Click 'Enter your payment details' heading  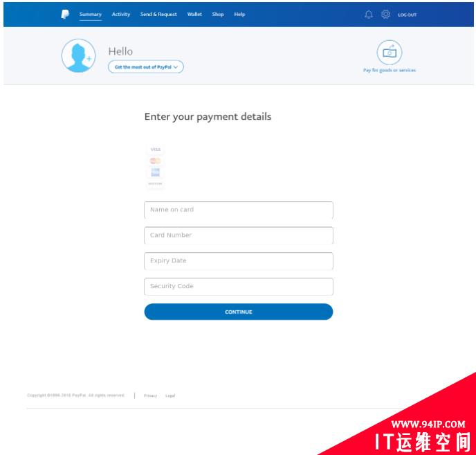[x=208, y=117]
